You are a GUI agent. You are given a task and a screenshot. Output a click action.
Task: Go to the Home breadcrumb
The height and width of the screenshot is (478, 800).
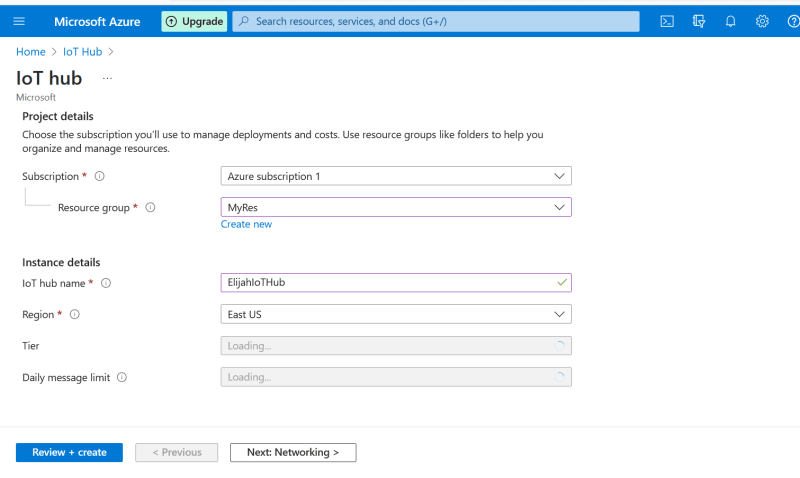[x=31, y=52]
